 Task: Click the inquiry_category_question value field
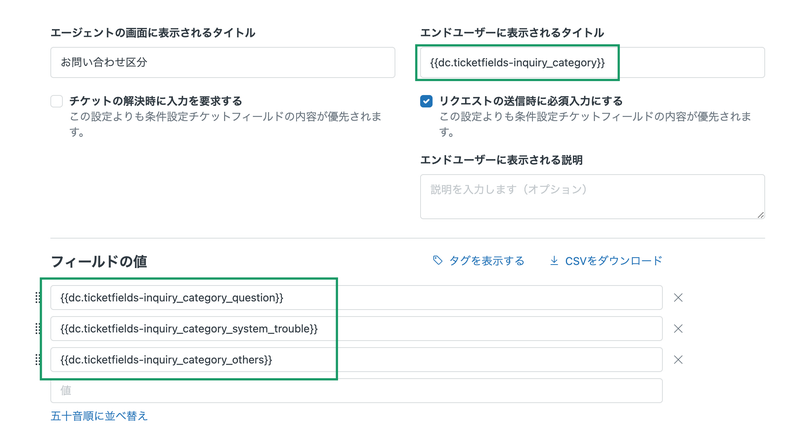[x=356, y=298]
